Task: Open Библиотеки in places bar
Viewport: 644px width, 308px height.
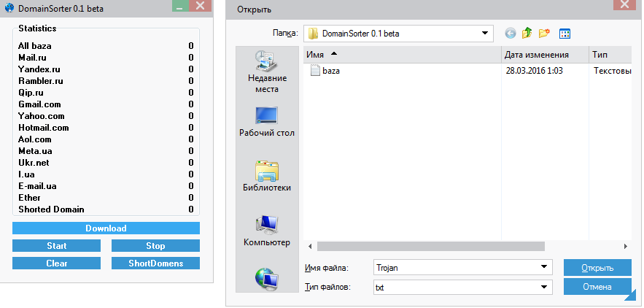Action: pyautogui.click(x=266, y=177)
